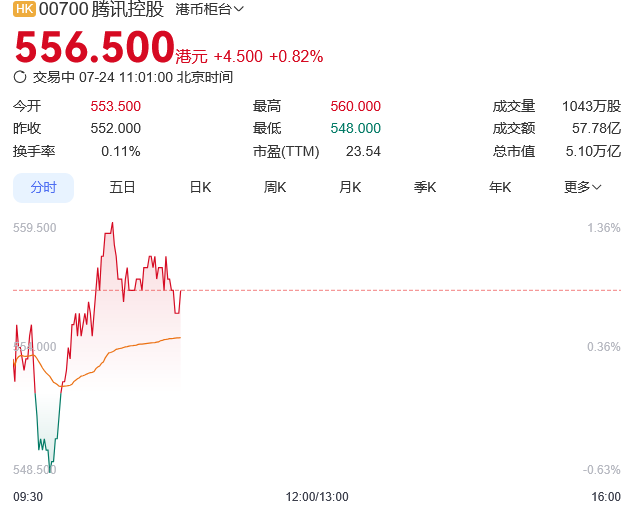Click the current price 556.500

tap(94, 47)
